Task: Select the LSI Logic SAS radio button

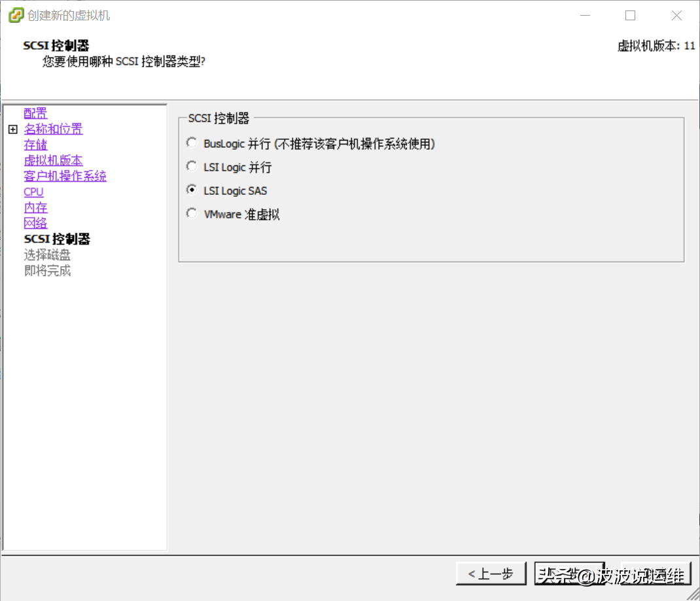Action: coord(192,190)
